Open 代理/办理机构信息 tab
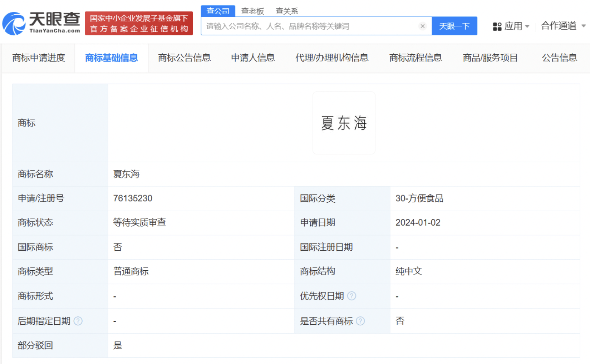This screenshot has width=590, height=364. click(x=331, y=58)
